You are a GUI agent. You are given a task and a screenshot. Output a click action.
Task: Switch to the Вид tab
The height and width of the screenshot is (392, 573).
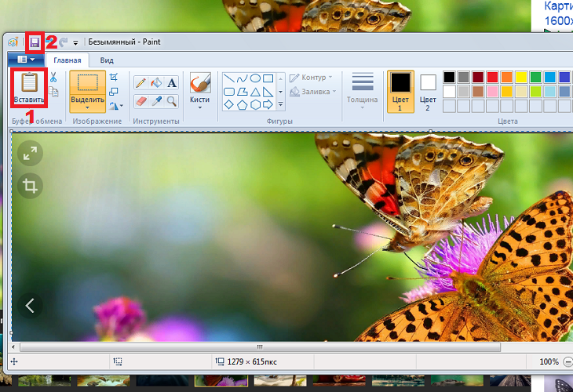coord(107,60)
